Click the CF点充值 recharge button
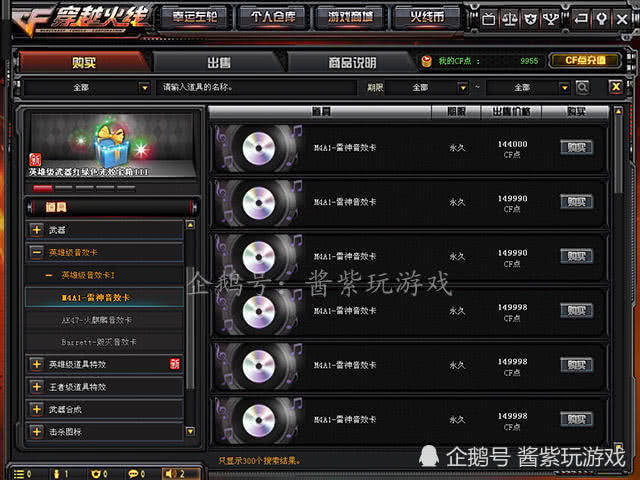 point(585,60)
